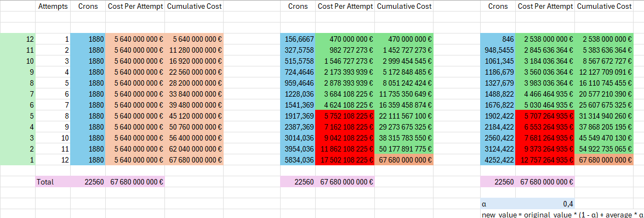This screenshot has width=644, height=218.
Task: Click the Crons cell 948,5455
Action: click(x=498, y=50)
